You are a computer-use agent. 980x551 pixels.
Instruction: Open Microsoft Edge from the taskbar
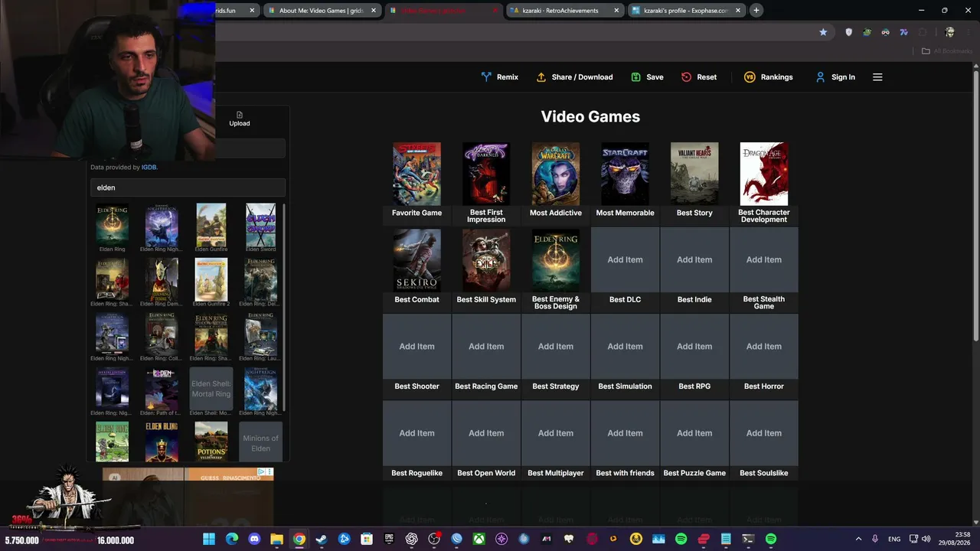tap(231, 539)
